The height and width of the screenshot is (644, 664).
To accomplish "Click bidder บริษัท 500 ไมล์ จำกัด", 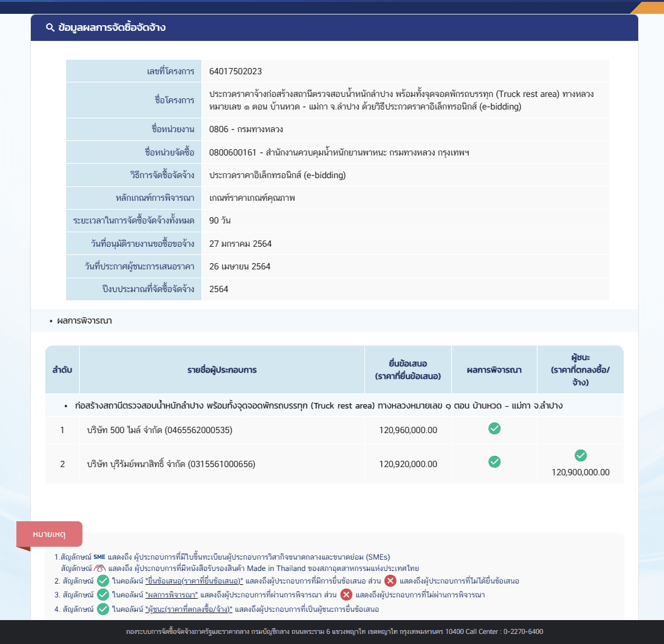I will click(x=160, y=430).
